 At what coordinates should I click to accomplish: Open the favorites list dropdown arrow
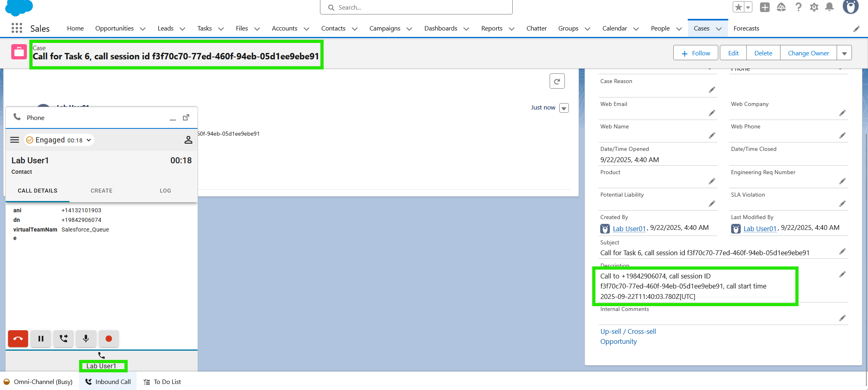point(748,7)
